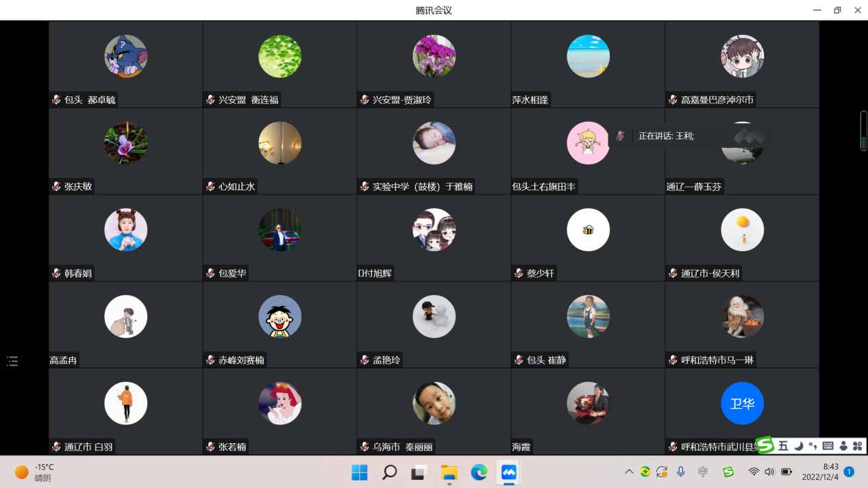Click the 正在讲话: 王利 speaking indicator
Image resolution: width=868 pixels, height=488 pixels.
(x=666, y=136)
